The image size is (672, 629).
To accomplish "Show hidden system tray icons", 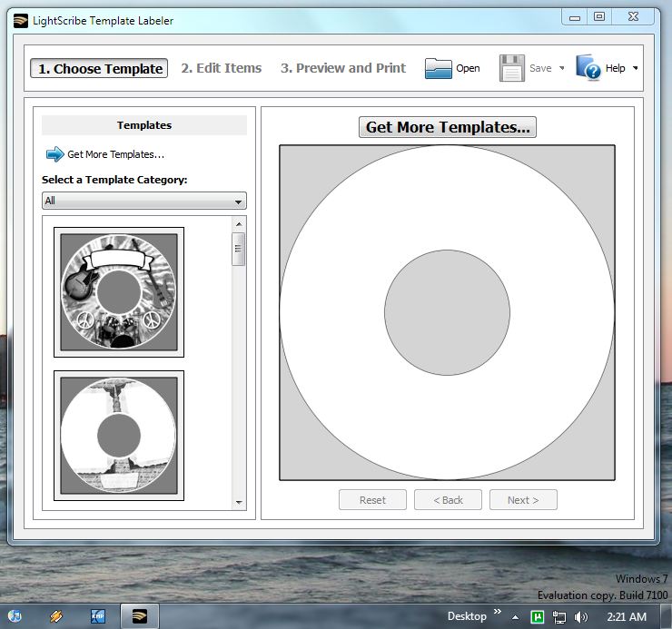I will tap(516, 617).
